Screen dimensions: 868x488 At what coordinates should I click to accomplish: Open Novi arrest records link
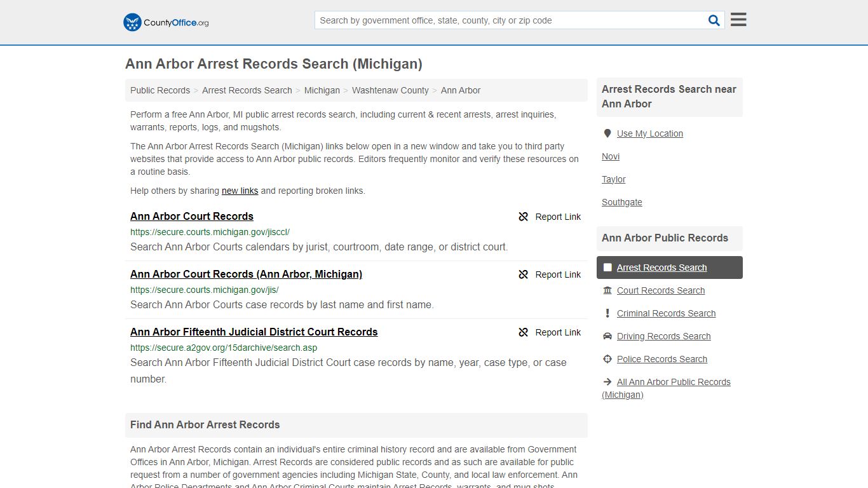tap(611, 156)
